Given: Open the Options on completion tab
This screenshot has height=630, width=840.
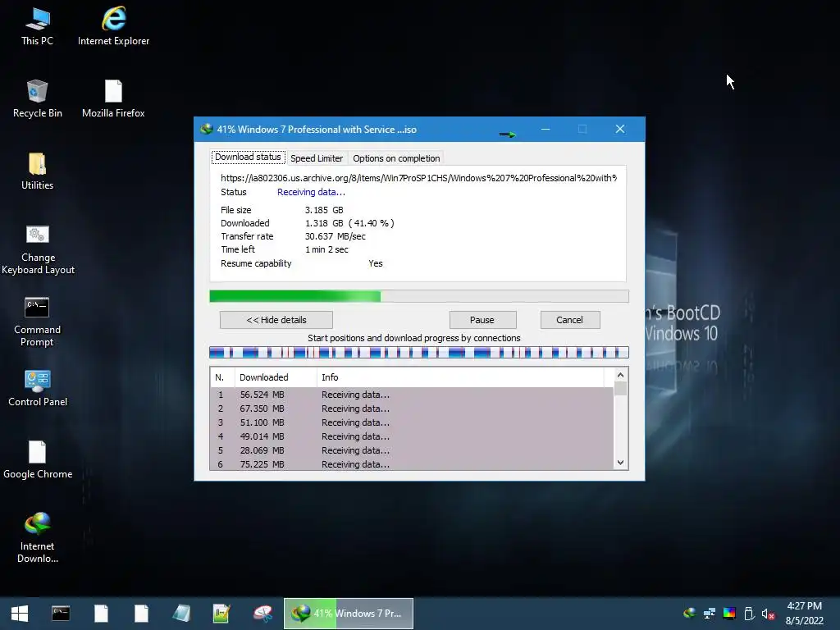Looking at the screenshot, I should [x=396, y=158].
